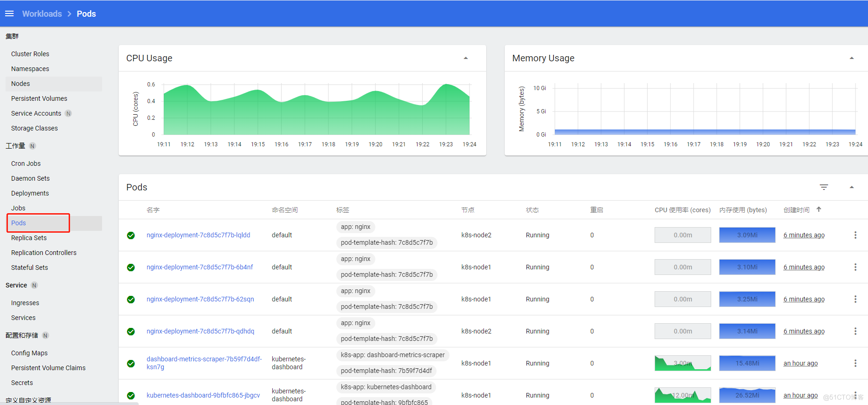Open Ingresses in sidebar

point(25,303)
